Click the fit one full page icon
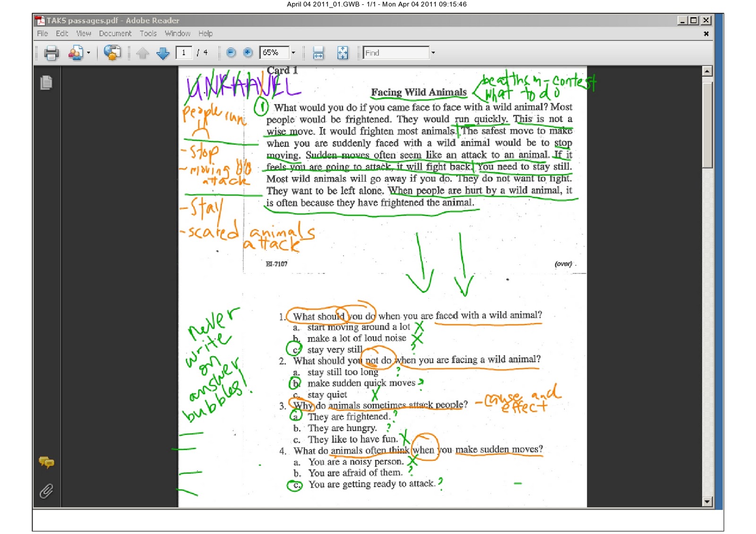Screen dimensions: 756x534 pyautogui.click(x=343, y=53)
